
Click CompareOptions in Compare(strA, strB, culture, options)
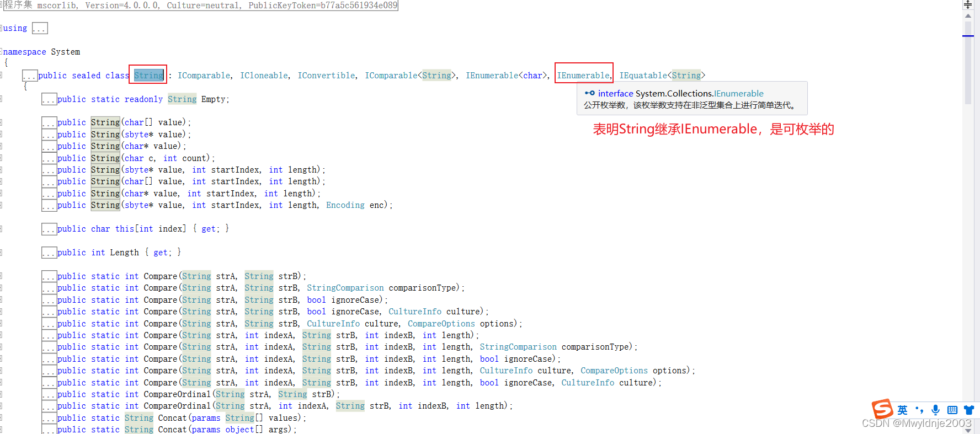[x=441, y=324]
